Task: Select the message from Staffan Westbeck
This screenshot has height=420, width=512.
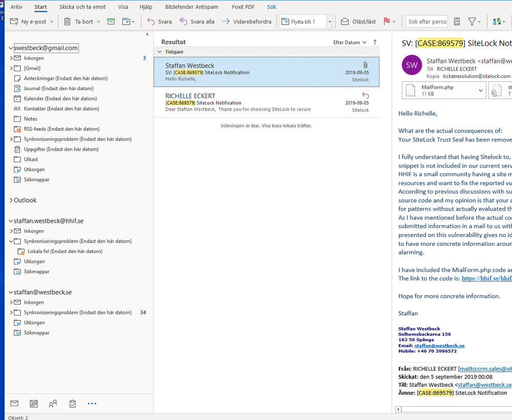Action: [267, 72]
